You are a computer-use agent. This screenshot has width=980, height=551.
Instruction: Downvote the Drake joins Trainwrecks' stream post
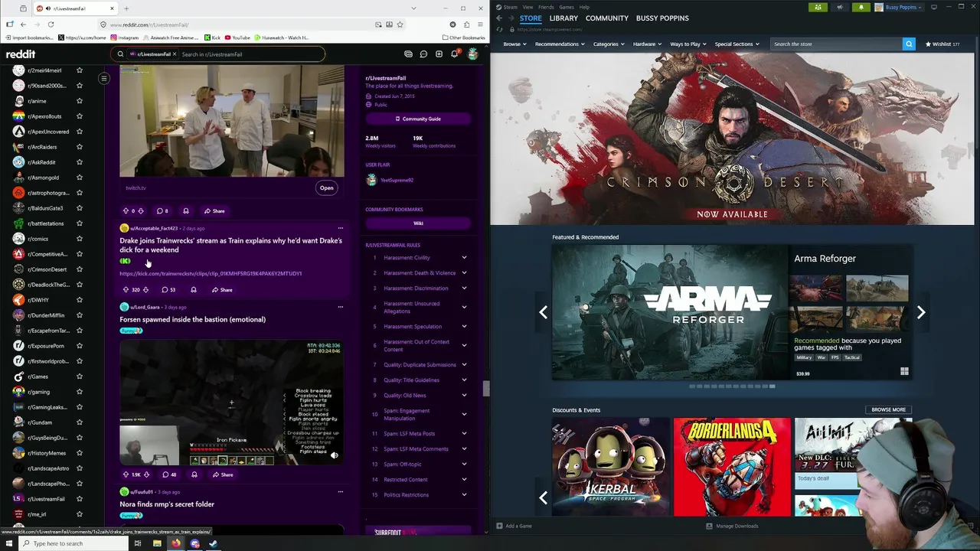[146, 290]
